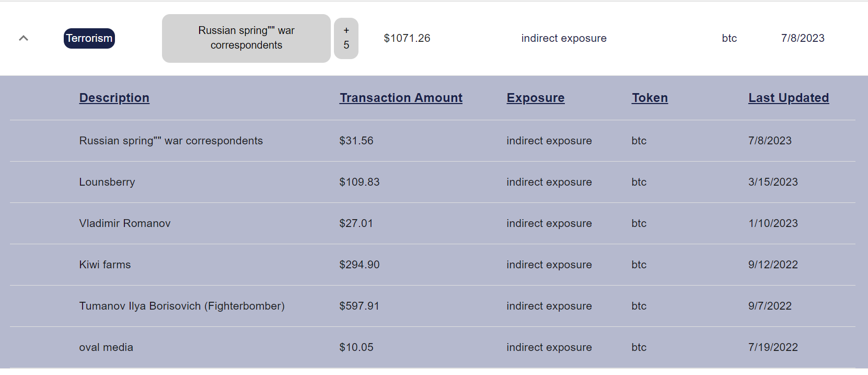
Task: Click the summary row's 7/8/2023 date
Action: (x=803, y=38)
